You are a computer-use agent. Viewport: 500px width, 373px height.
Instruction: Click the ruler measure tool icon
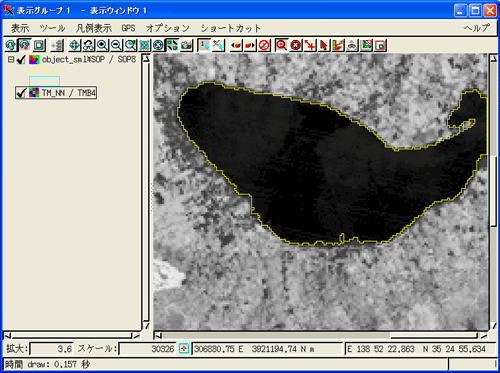(x=338, y=45)
